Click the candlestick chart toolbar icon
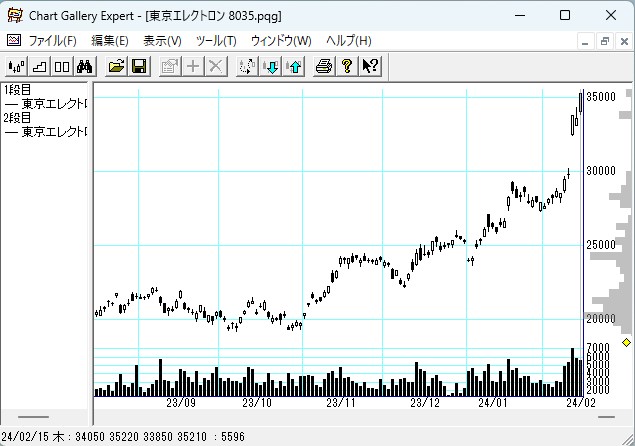635x446 pixels. 17,67
